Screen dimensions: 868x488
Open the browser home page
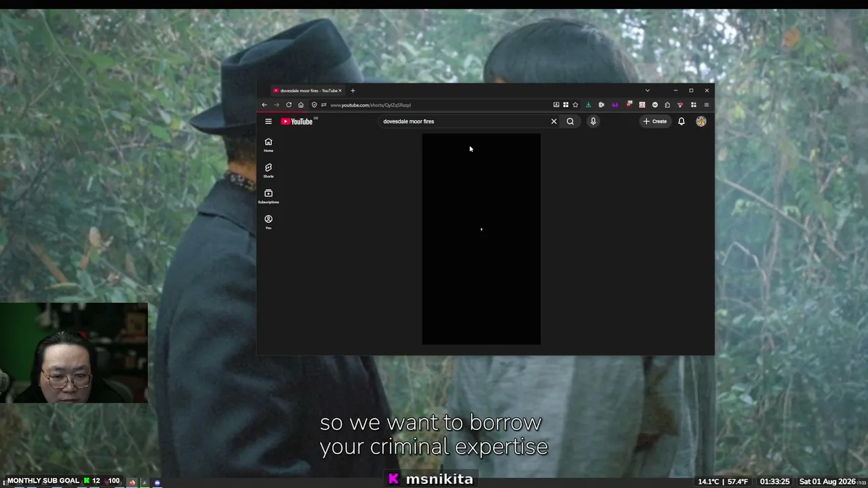pos(301,105)
